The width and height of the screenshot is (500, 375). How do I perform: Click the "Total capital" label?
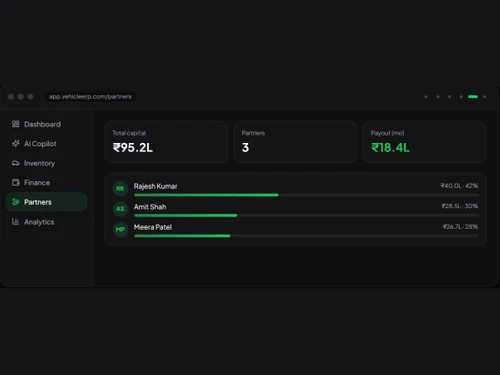point(129,133)
